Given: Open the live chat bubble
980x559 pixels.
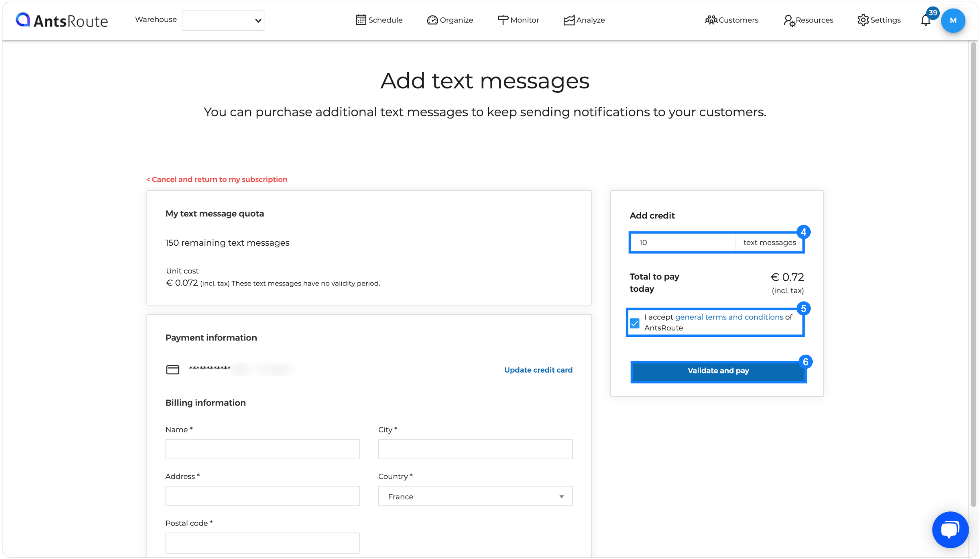Looking at the screenshot, I should (950, 530).
